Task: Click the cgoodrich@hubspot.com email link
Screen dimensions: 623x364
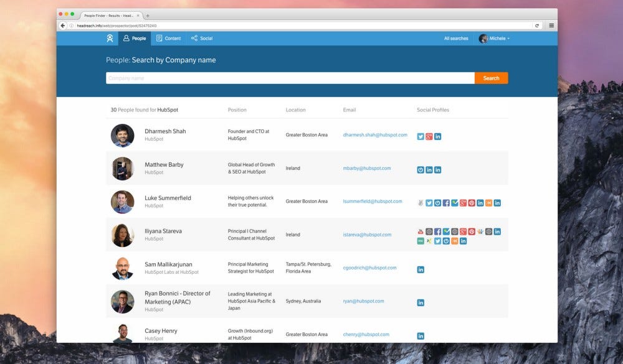Action: (x=369, y=268)
